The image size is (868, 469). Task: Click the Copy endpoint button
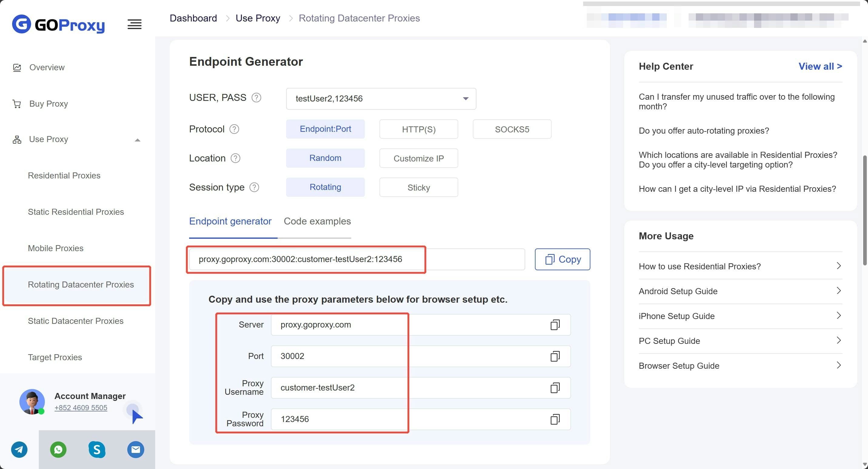pos(563,259)
